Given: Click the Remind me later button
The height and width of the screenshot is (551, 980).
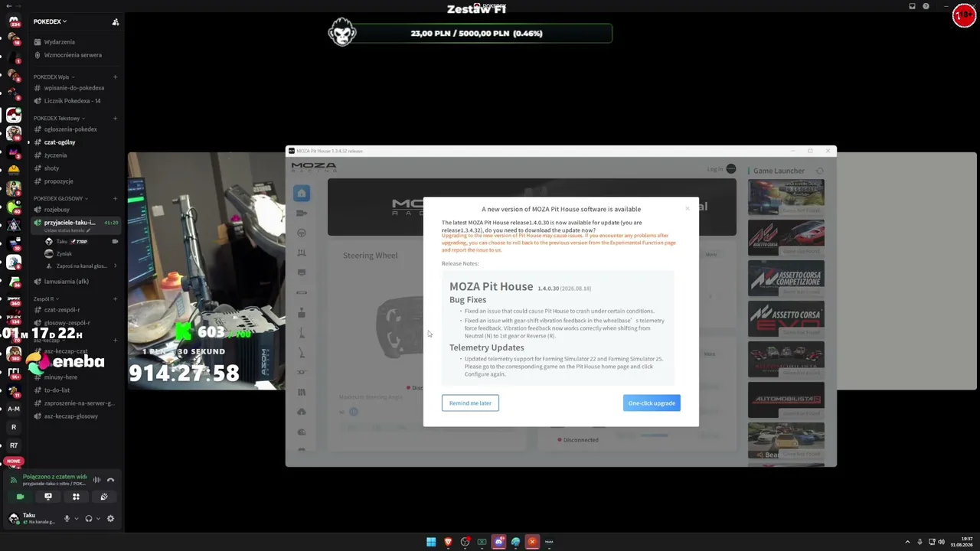Looking at the screenshot, I should (470, 403).
